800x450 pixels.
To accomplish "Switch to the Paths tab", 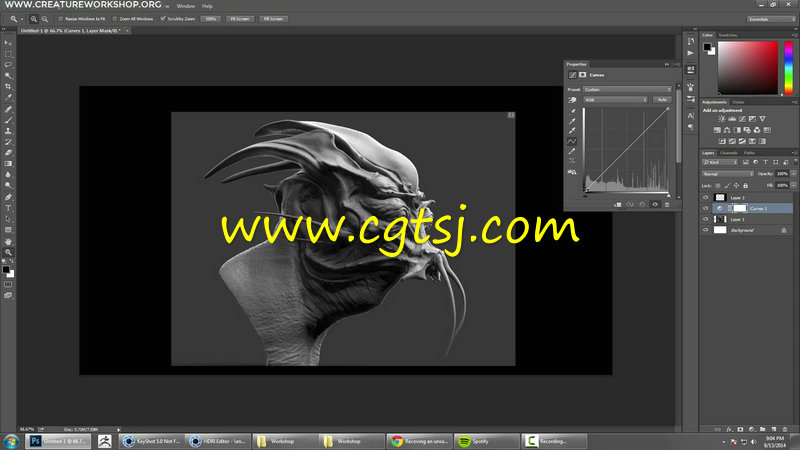I will (x=749, y=153).
